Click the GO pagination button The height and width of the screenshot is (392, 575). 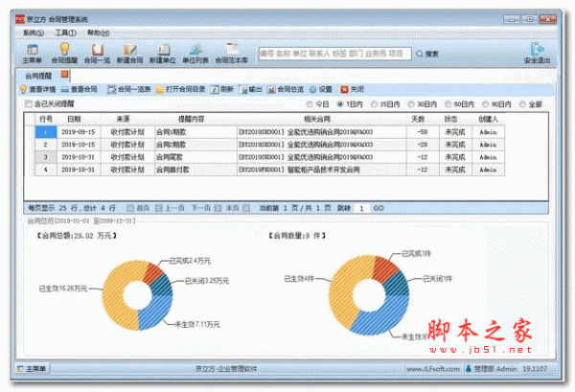pyautogui.click(x=379, y=208)
